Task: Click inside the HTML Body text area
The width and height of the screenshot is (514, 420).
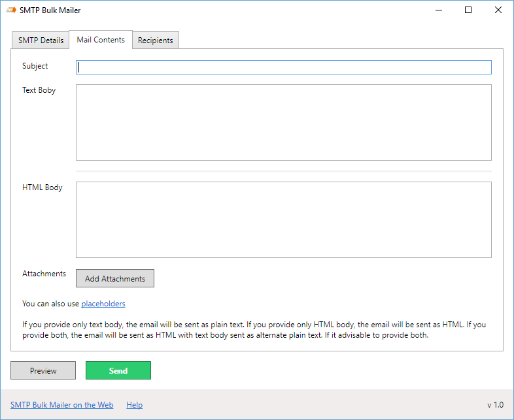Action: click(x=284, y=219)
